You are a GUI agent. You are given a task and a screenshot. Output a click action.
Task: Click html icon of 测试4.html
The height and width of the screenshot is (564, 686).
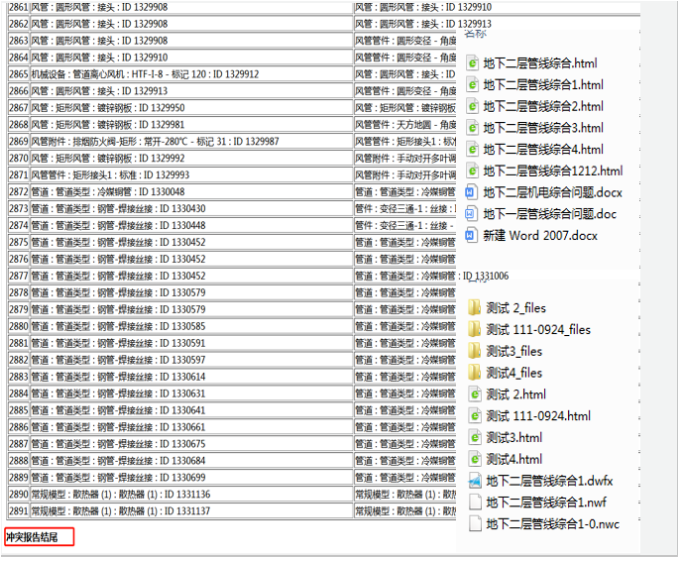coord(475,459)
